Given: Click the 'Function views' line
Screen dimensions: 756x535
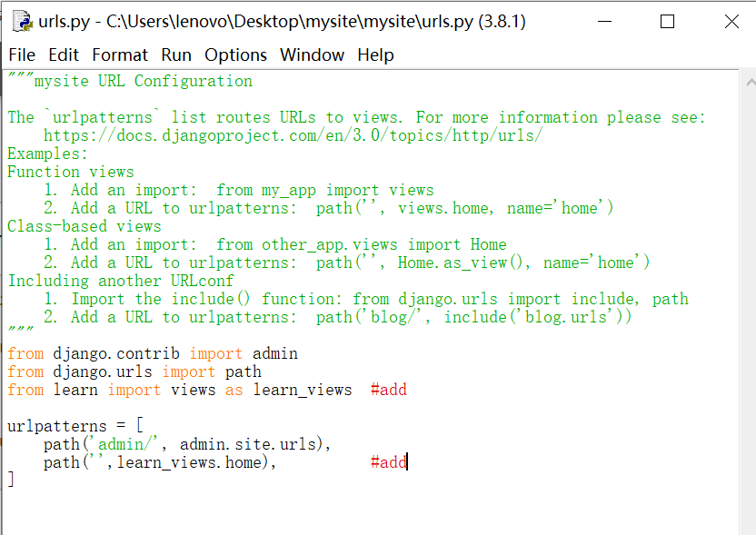Looking at the screenshot, I should 70,172.
